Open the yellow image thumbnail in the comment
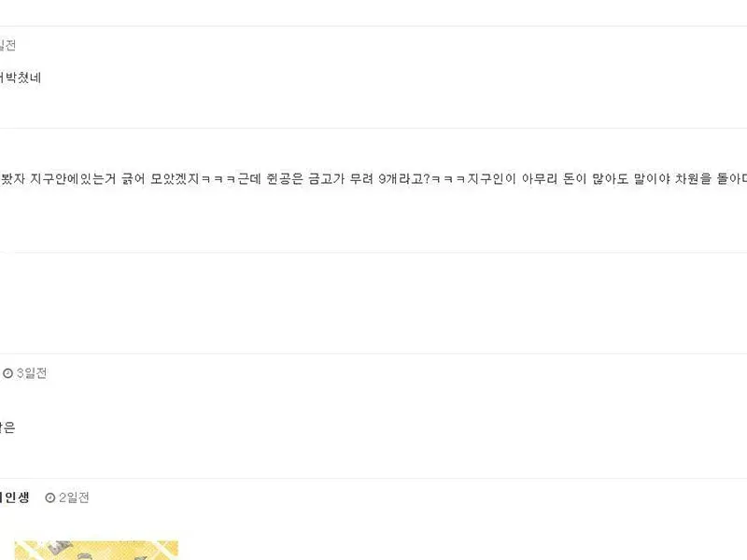This screenshot has height=560, width=747. pyautogui.click(x=96, y=550)
